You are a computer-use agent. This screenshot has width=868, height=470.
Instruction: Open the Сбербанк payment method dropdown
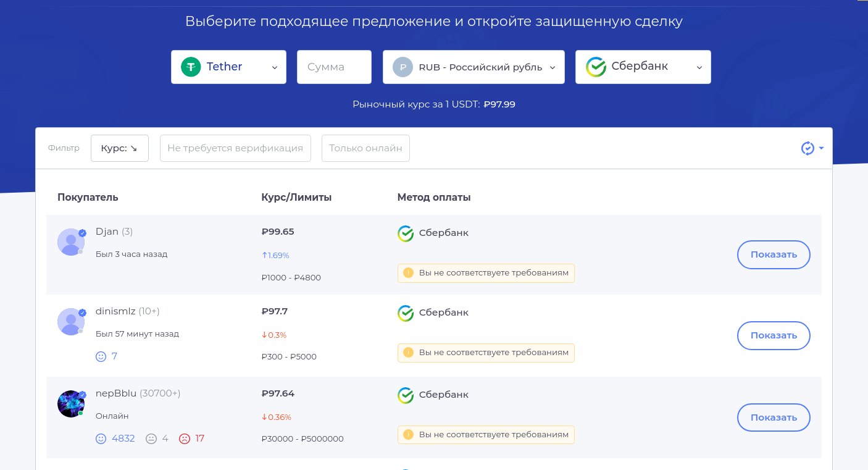tap(643, 67)
